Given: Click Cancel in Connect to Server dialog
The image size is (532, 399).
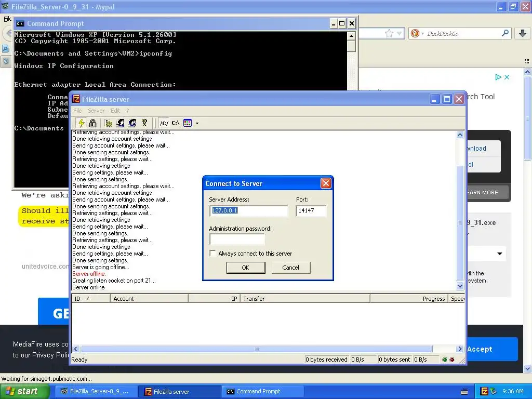Looking at the screenshot, I should point(291,268).
